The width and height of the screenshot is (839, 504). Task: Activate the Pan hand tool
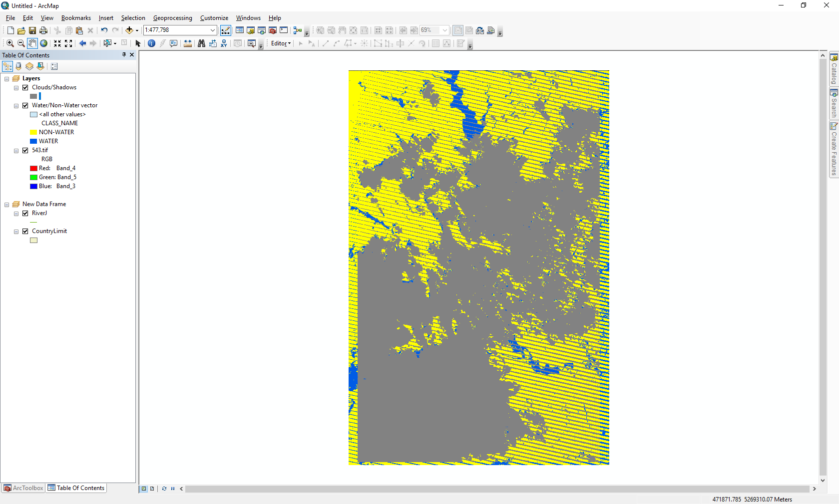[x=32, y=43]
